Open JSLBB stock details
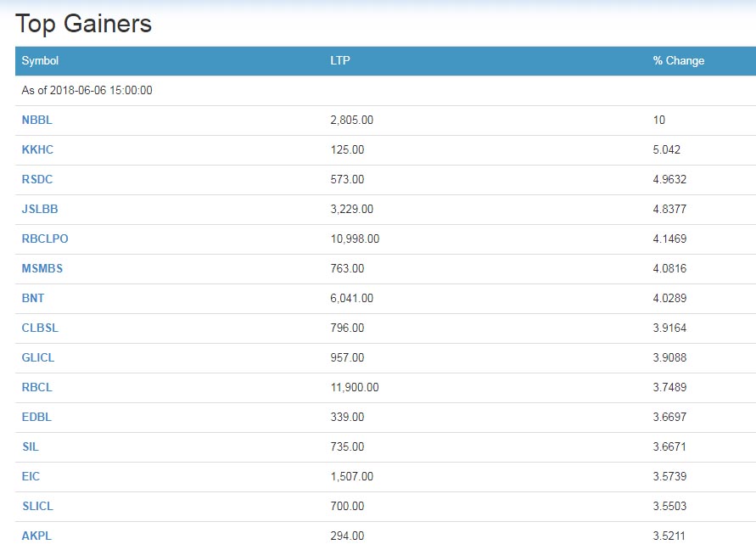The height and width of the screenshot is (550, 756). coord(40,209)
